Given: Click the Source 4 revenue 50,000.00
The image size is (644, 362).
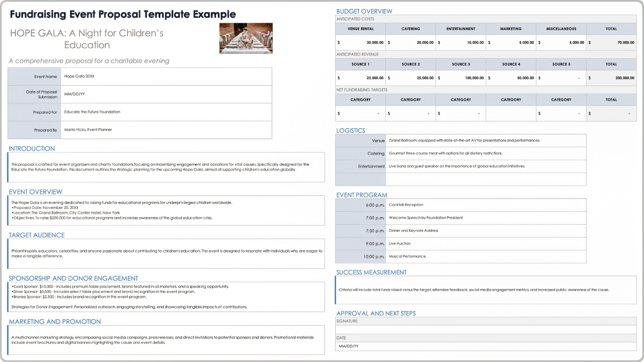Looking at the screenshot, I should pyautogui.click(x=511, y=78).
